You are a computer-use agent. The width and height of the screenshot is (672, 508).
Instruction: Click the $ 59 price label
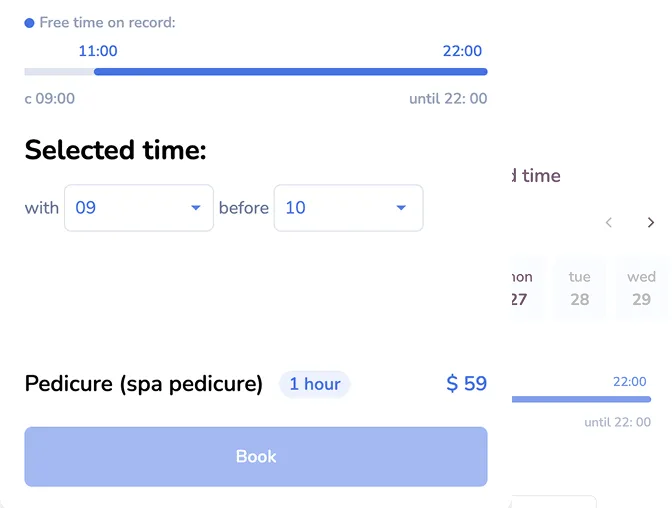(x=466, y=383)
